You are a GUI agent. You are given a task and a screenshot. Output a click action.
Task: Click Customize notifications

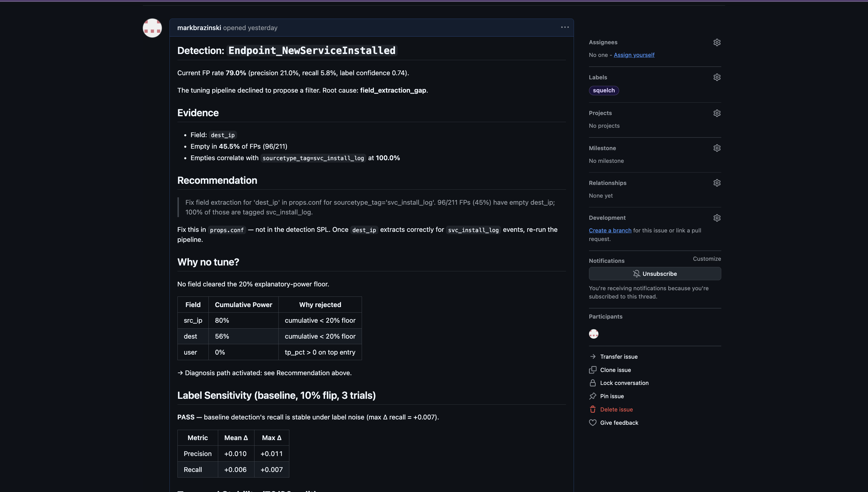(x=707, y=259)
